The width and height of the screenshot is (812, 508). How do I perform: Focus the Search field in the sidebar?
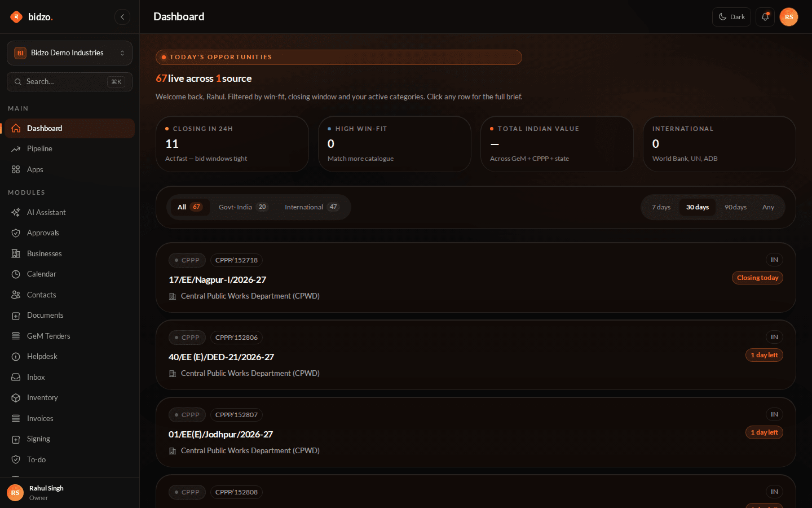pos(69,82)
